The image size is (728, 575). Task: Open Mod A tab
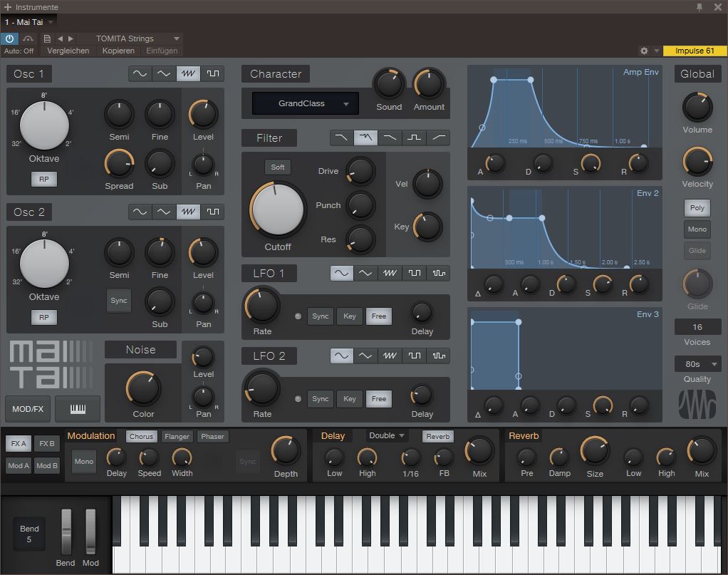pyautogui.click(x=19, y=465)
